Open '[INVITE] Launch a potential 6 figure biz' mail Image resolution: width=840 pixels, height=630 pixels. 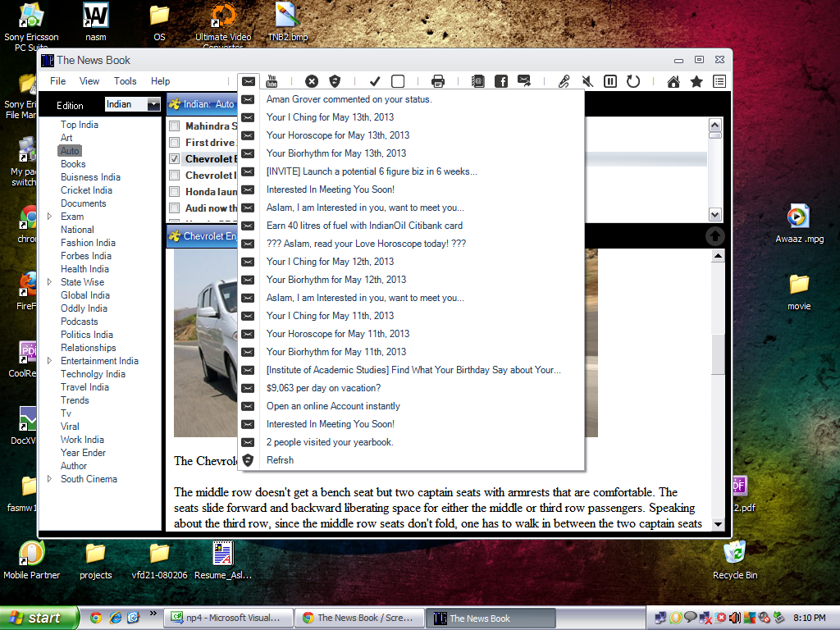click(x=412, y=171)
